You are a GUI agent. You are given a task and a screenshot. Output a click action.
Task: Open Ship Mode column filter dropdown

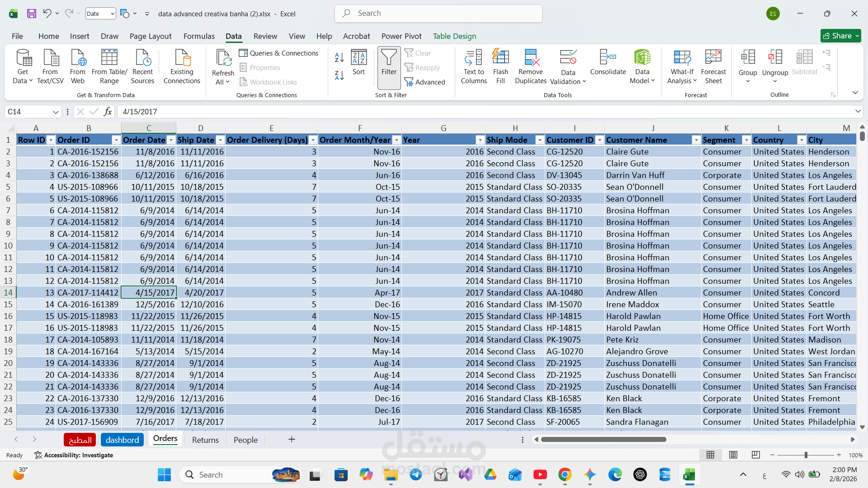[539, 140]
